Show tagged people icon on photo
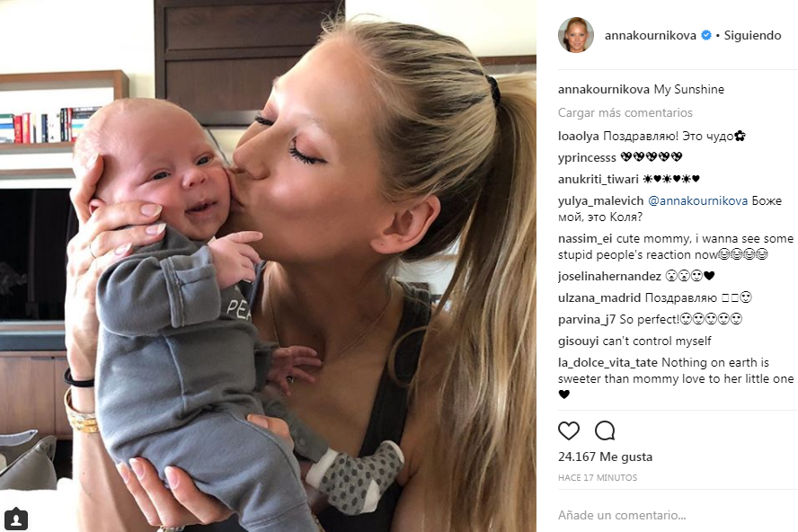This screenshot has height=532, width=798. (16, 519)
